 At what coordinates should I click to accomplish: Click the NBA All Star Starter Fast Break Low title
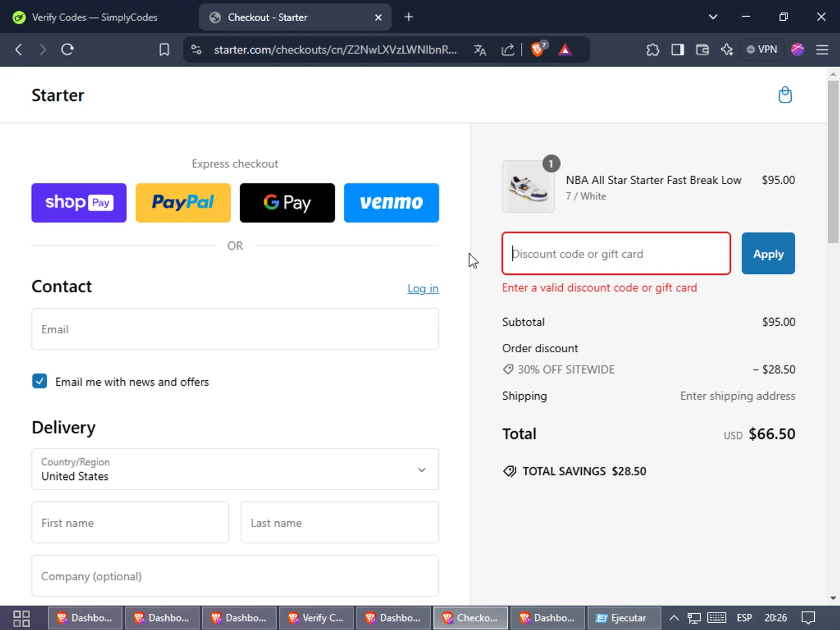point(654,180)
